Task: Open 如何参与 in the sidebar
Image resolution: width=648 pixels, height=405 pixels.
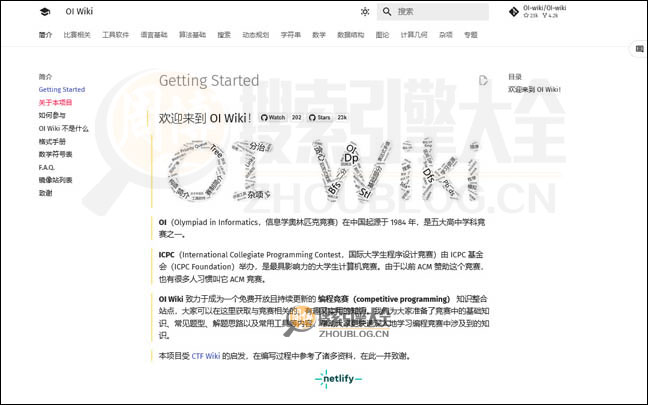Action: pyautogui.click(x=52, y=115)
